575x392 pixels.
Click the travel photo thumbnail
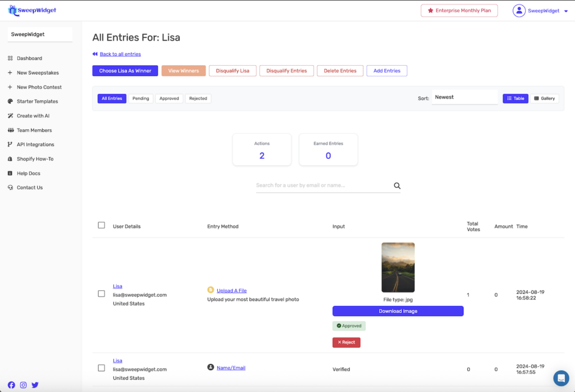398,267
